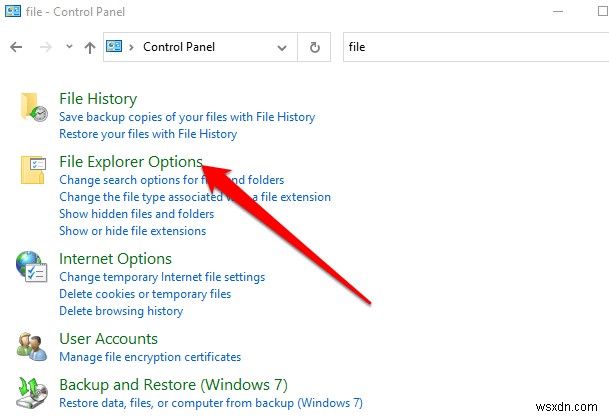Open the Backup and Restore disc icon
This screenshot has width=609, height=417.
coord(32,393)
